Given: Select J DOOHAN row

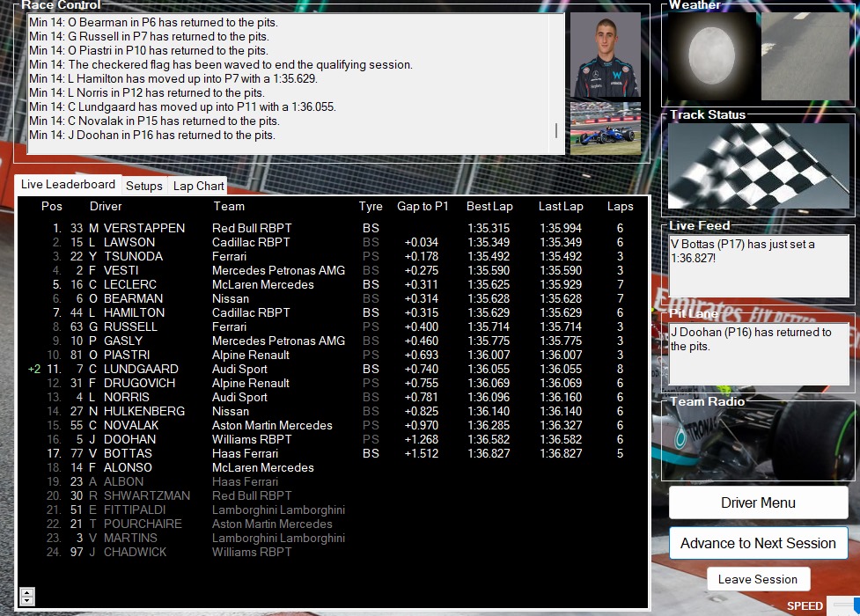Looking at the screenshot, I should point(333,439).
